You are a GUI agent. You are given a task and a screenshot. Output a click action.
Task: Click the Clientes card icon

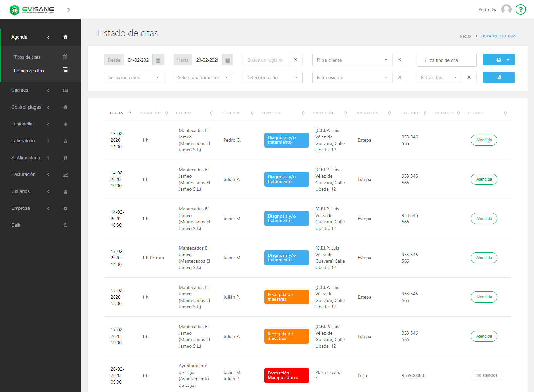(66, 90)
